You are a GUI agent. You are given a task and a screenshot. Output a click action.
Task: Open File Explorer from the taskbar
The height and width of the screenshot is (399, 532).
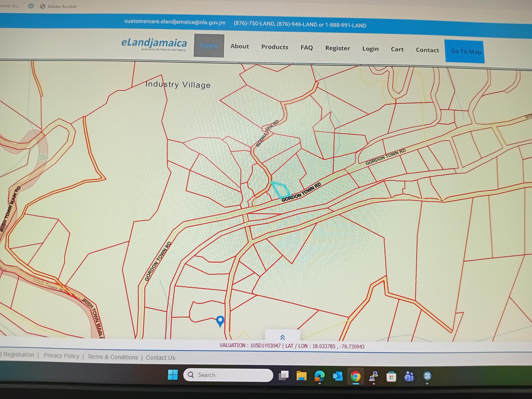coord(301,376)
